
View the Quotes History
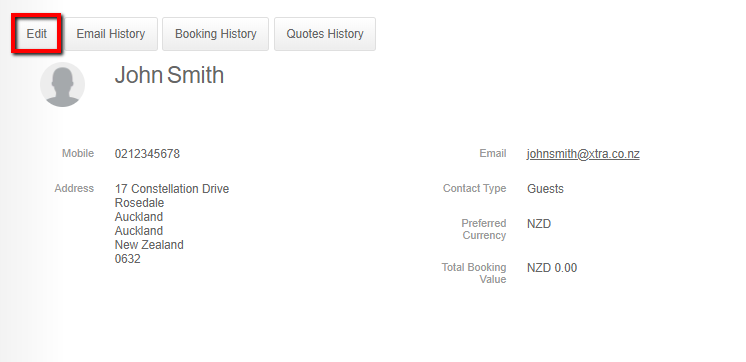click(x=325, y=34)
